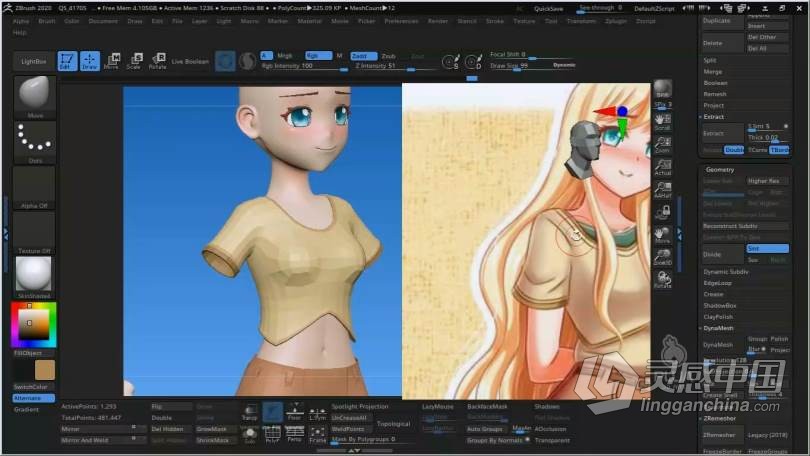This screenshot has height=456, width=810.
Task: Toggle the TBorder option under Extract
Action: 779,150
